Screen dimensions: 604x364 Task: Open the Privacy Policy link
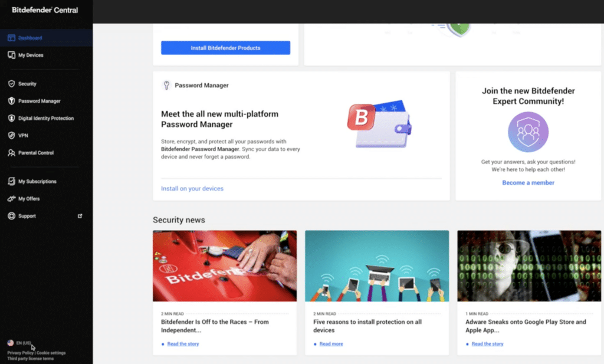tap(21, 353)
